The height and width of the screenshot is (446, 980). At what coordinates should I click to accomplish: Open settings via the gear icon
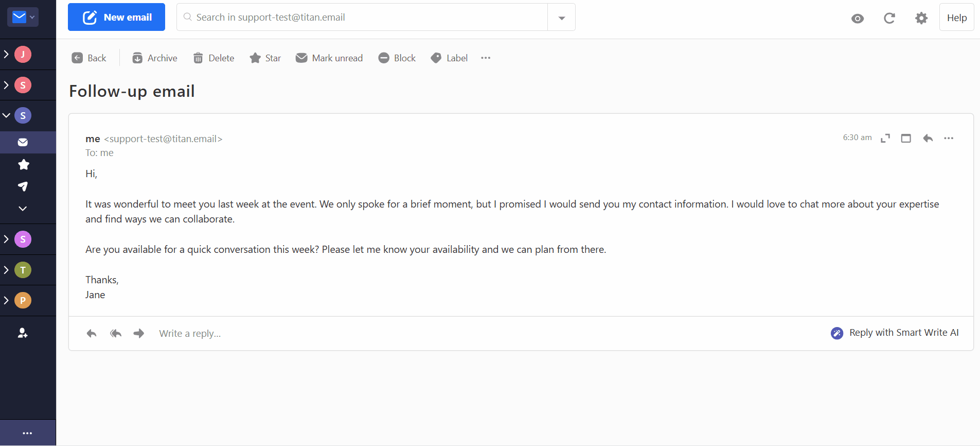pos(921,19)
